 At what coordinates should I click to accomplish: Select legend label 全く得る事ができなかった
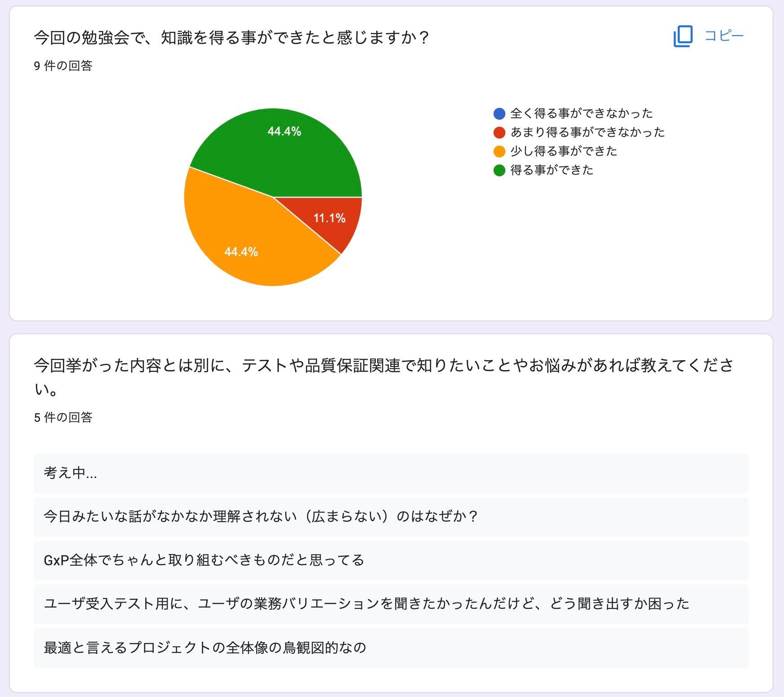[582, 113]
